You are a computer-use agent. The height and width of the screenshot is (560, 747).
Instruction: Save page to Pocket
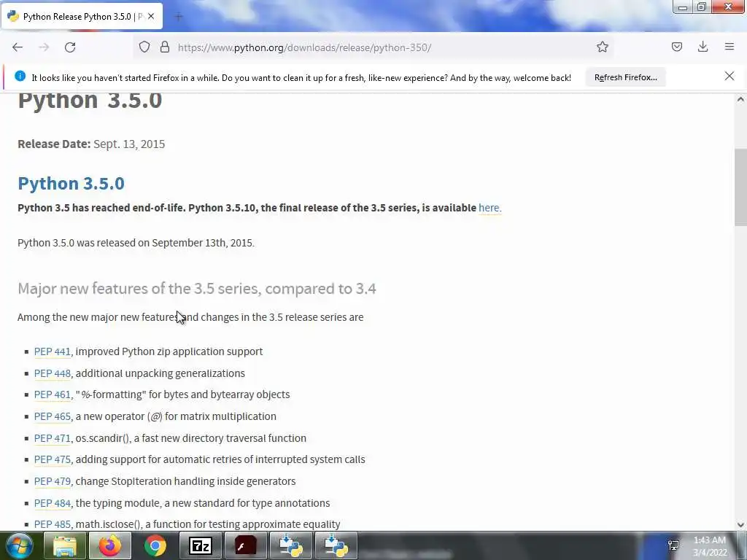[676, 47]
